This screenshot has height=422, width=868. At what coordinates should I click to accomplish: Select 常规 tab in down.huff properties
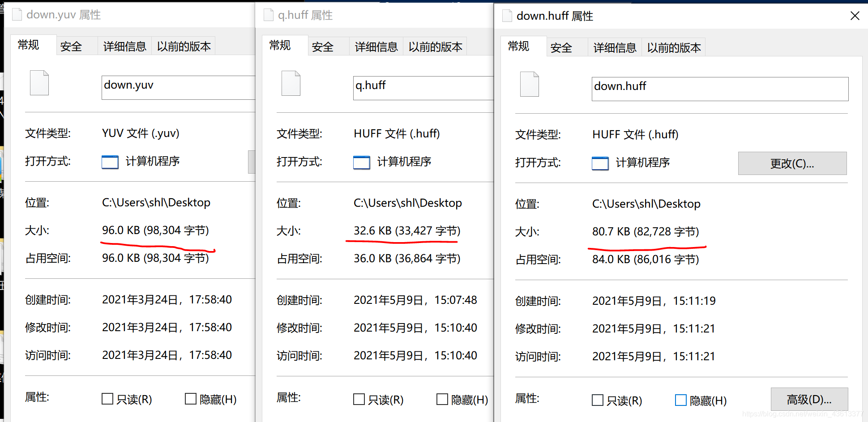coord(523,46)
